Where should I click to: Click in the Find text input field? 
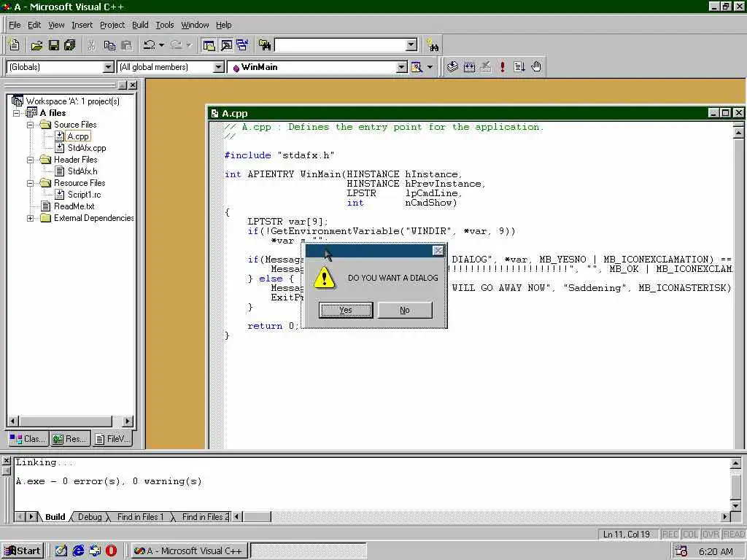[340, 45]
